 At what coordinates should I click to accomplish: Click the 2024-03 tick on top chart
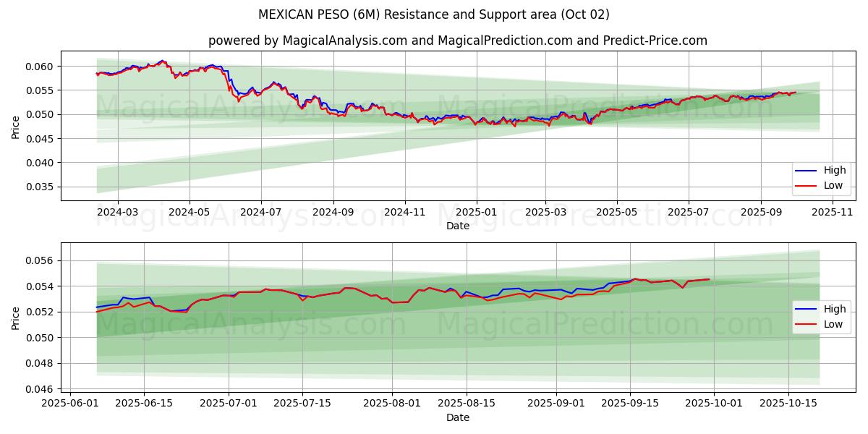click(117, 212)
